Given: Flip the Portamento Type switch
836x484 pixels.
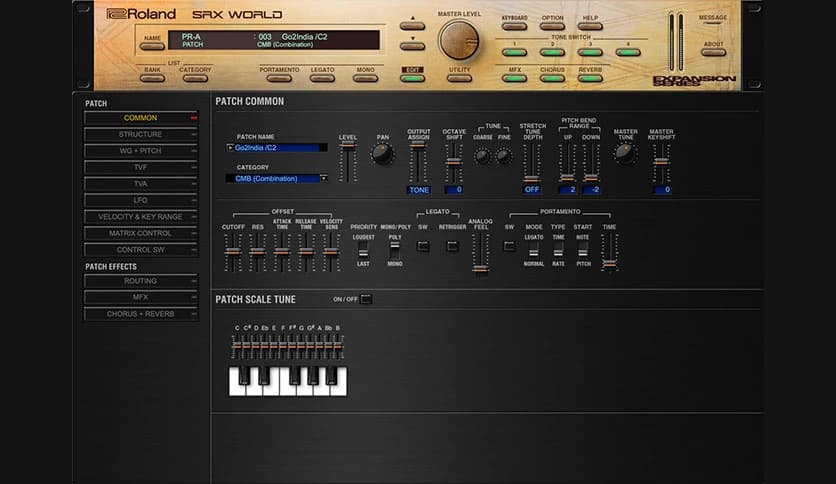Looking at the screenshot, I should 558,250.
